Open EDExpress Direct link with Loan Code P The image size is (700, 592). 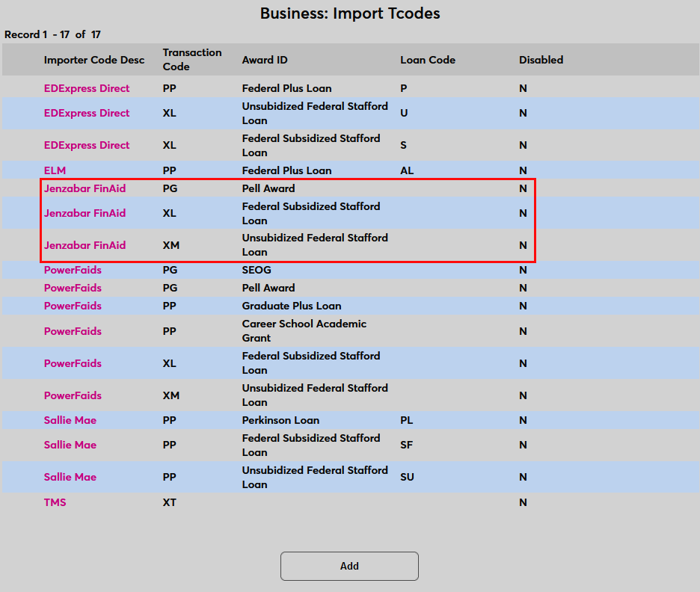(x=87, y=88)
